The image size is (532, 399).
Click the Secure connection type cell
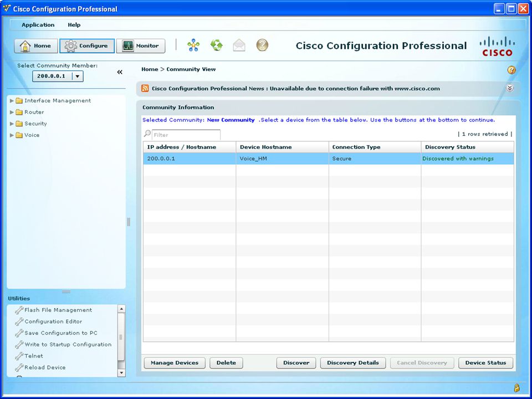(x=375, y=158)
